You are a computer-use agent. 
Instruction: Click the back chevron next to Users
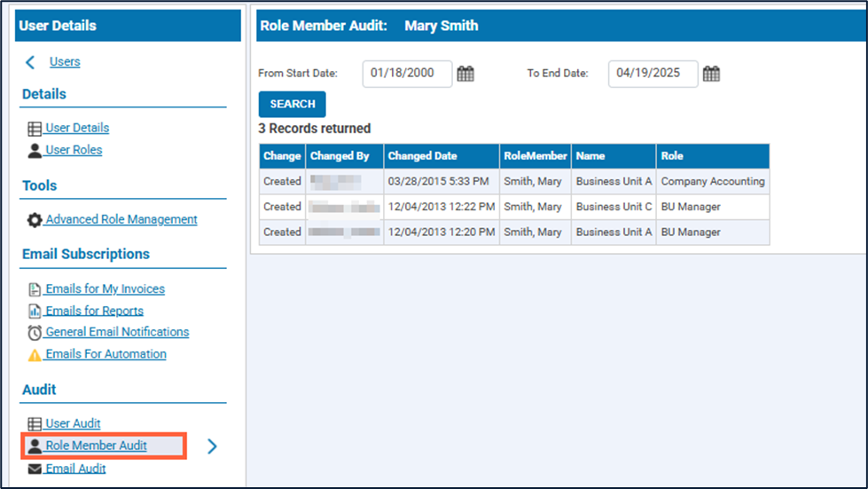click(x=30, y=62)
